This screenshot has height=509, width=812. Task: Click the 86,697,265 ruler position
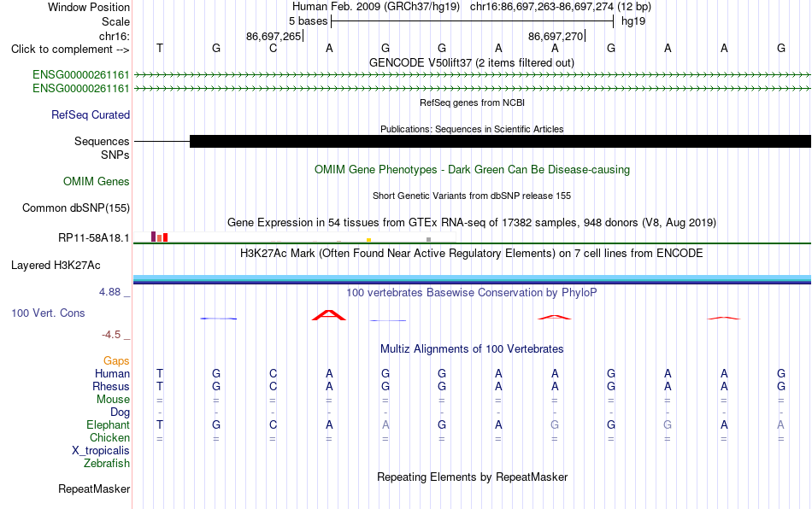pos(274,36)
